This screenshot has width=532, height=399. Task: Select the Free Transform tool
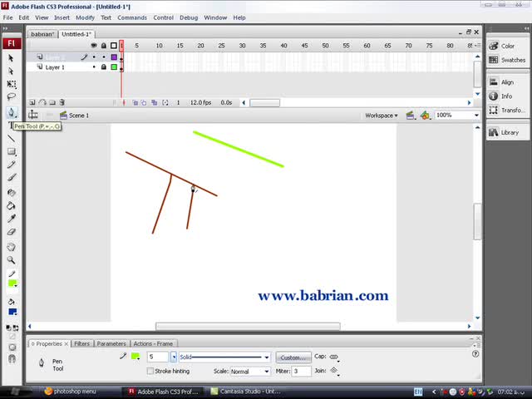pos(11,84)
